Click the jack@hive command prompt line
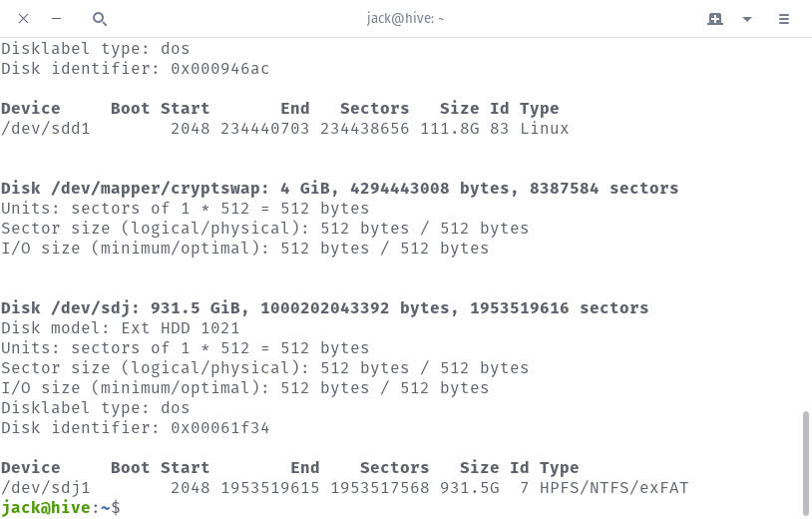The height and width of the screenshot is (519, 812). [x=60, y=508]
